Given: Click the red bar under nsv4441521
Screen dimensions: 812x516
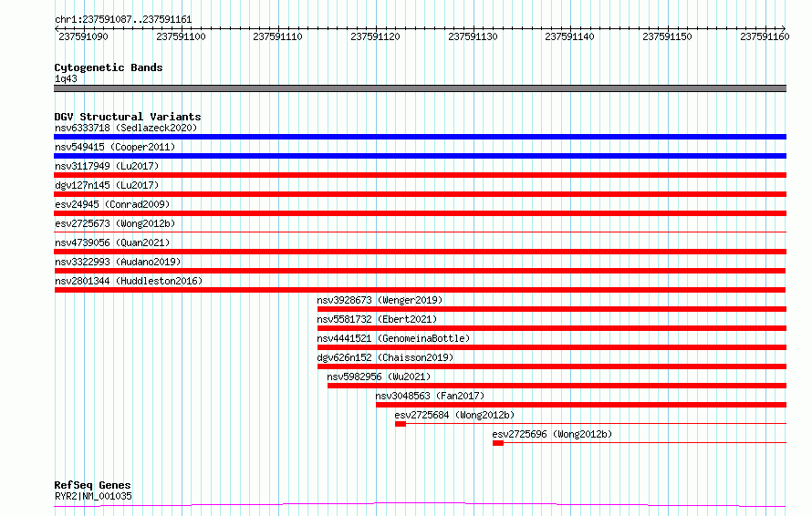Looking at the screenshot, I should 552,347.
